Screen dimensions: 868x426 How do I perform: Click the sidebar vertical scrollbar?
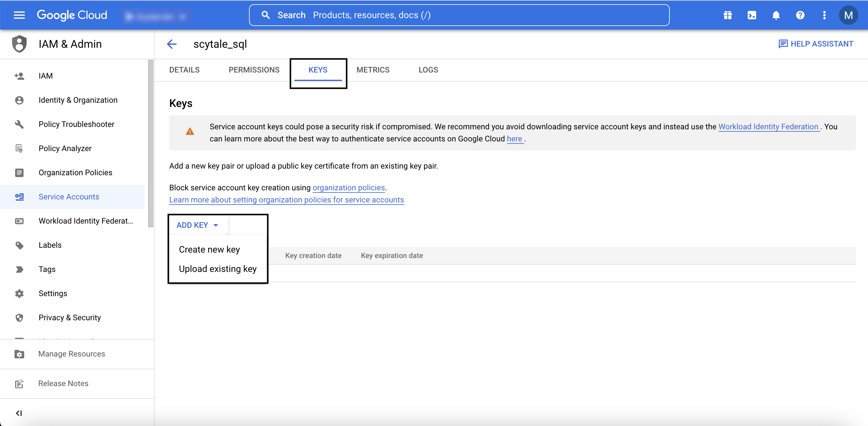click(x=151, y=144)
